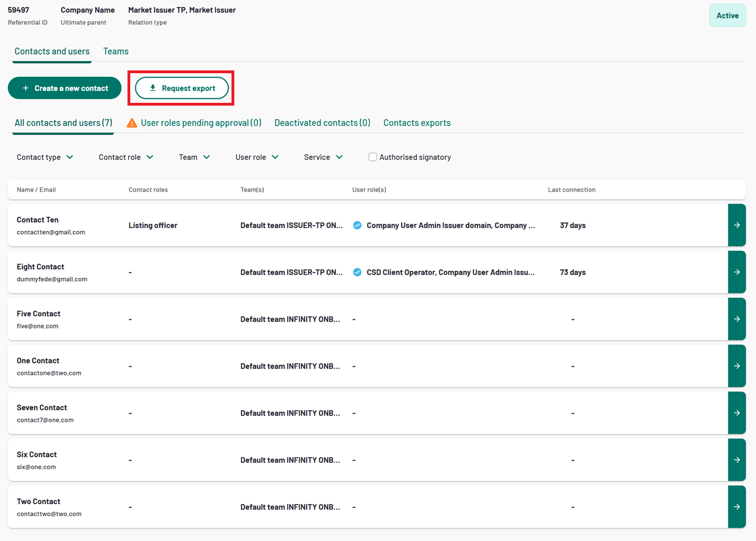Click the Team(s) column header
This screenshot has width=756, height=541.
click(x=252, y=190)
